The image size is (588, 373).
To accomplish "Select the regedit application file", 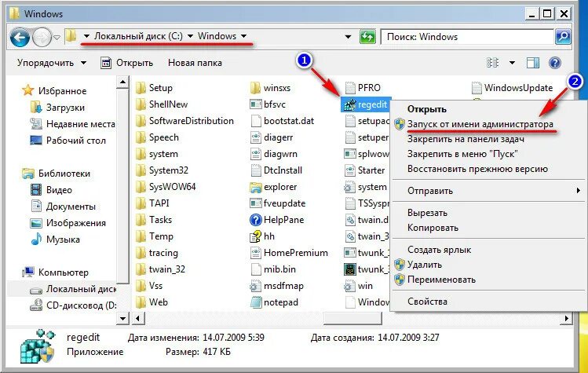I will coord(365,104).
